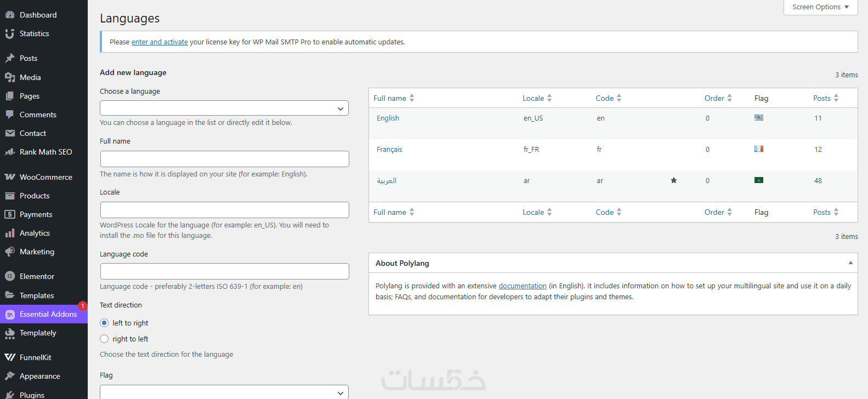Click the Analytics bar chart icon
868x399 pixels.
click(10, 233)
